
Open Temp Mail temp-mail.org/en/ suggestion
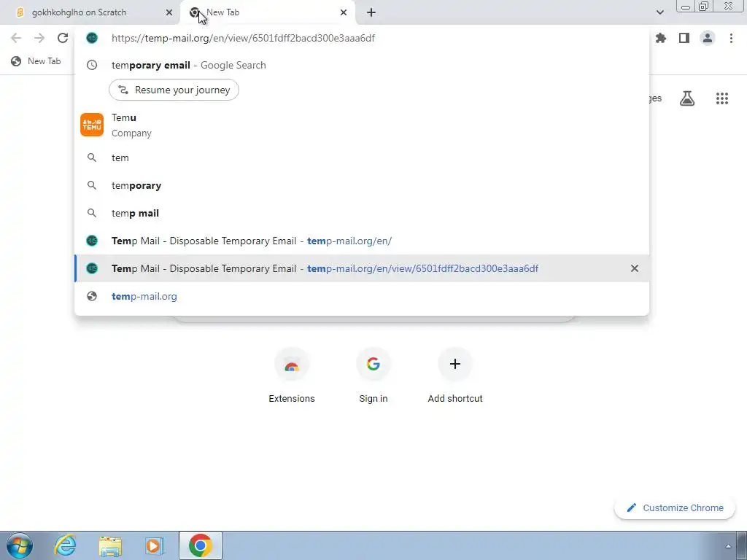point(362,241)
